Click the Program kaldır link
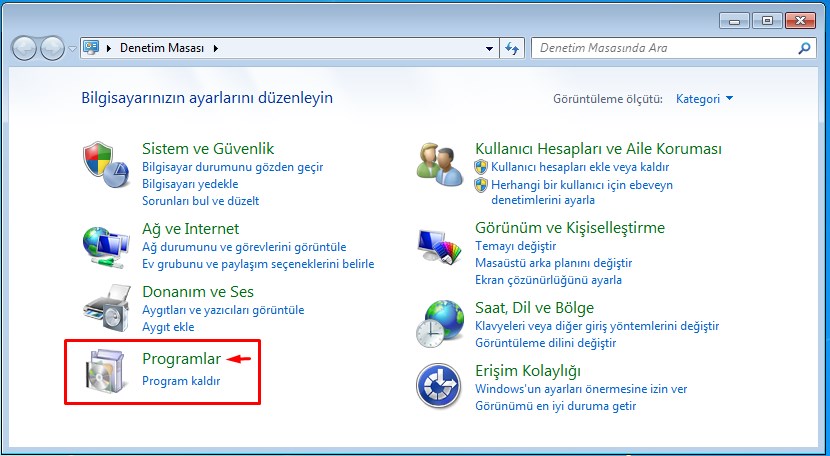 pyautogui.click(x=181, y=381)
